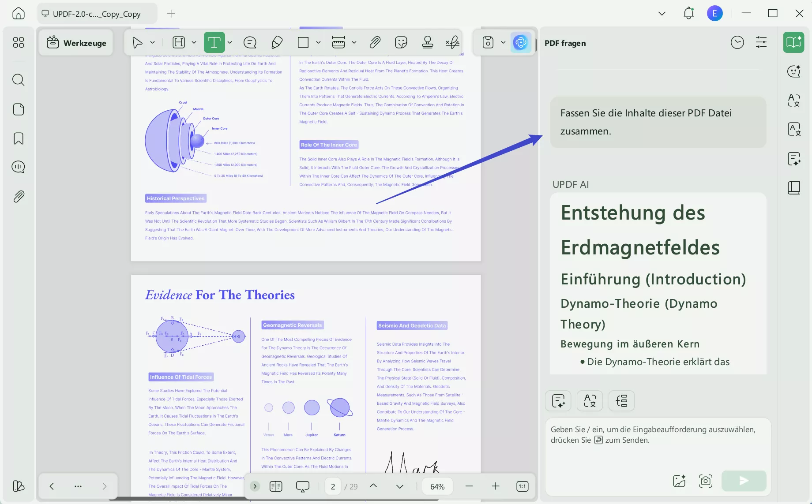The image size is (812, 504).
Task: Open the page layout view options
Action: [276, 486]
